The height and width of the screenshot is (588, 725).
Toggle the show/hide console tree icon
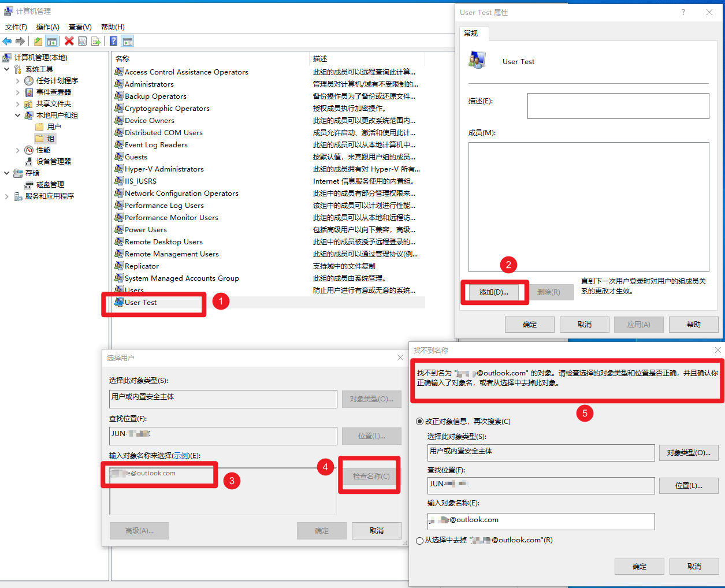(52, 41)
